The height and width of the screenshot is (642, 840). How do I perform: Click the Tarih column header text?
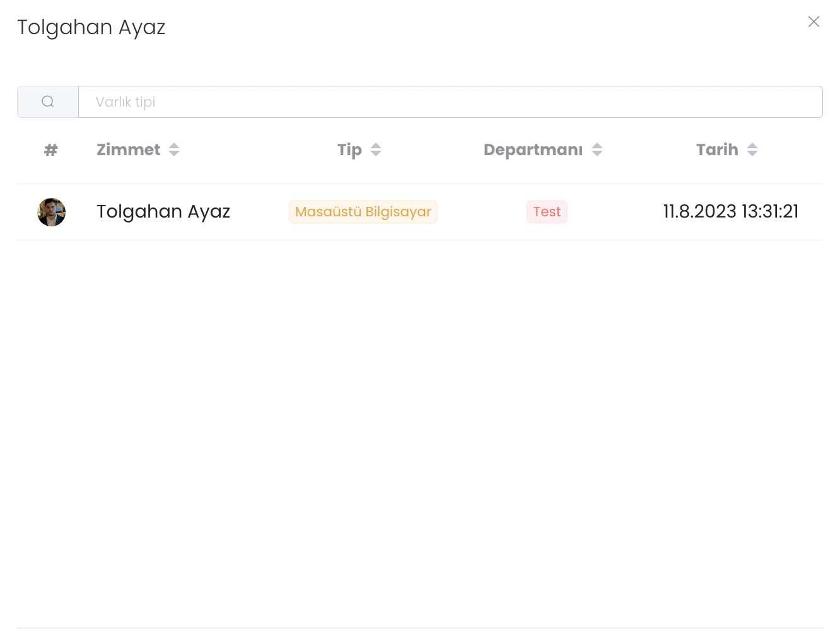pos(717,149)
